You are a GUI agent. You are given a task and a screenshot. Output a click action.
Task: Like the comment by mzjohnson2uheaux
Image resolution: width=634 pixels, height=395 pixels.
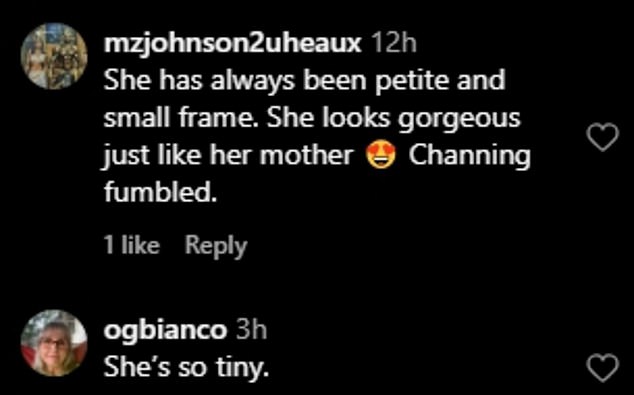point(602,137)
